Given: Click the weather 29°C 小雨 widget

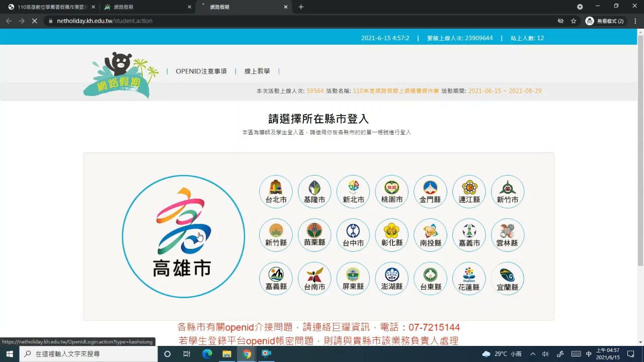Looking at the screenshot, I should (x=502, y=354).
